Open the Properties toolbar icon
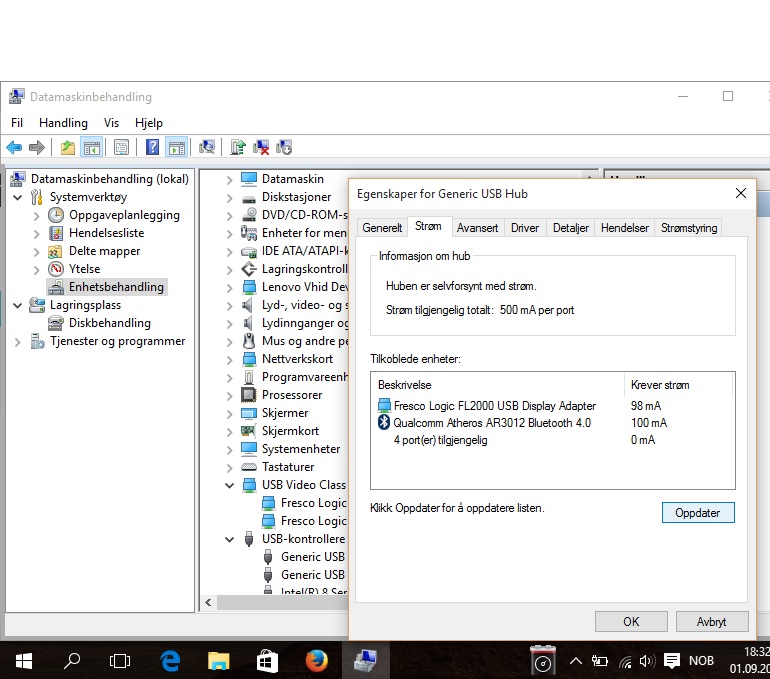770x679 pixels. (121, 147)
